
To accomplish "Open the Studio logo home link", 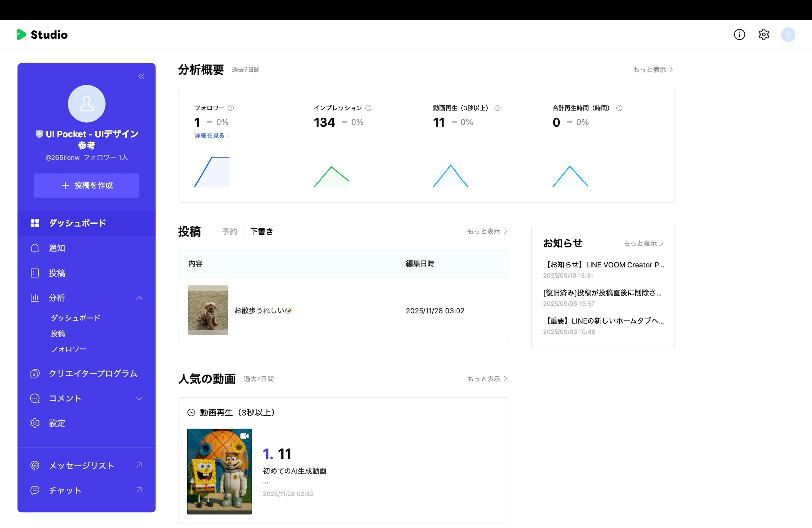I will click(x=42, y=34).
